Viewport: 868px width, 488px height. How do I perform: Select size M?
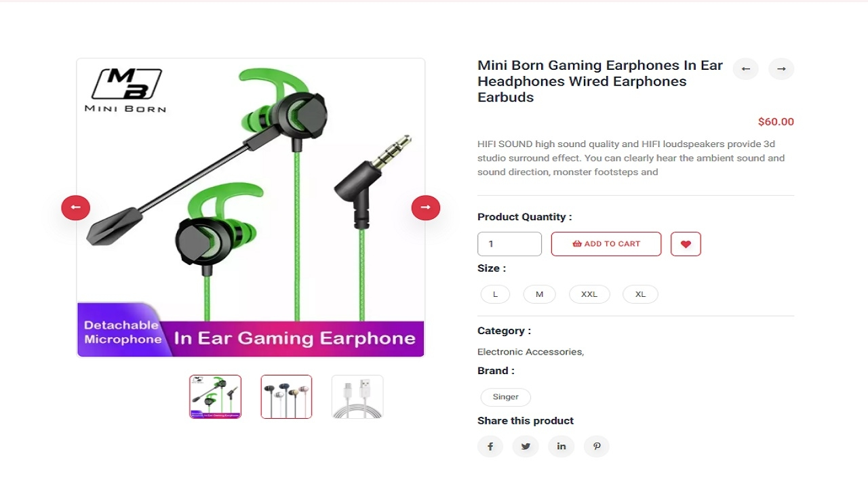539,294
